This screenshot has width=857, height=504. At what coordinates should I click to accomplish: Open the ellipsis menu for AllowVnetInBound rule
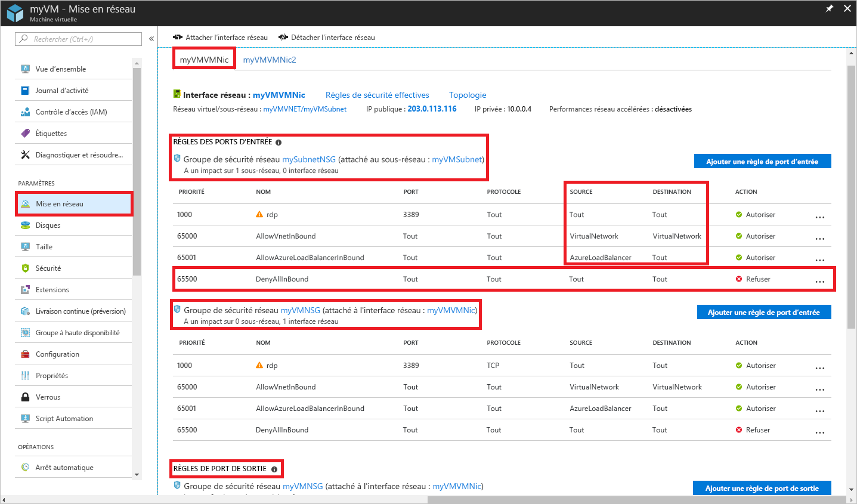tap(820, 237)
